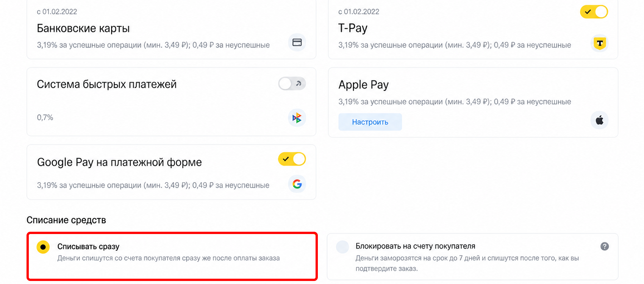Screen dimensions: 644x284
Task: Click the Google G logo icon
Action: (297, 184)
